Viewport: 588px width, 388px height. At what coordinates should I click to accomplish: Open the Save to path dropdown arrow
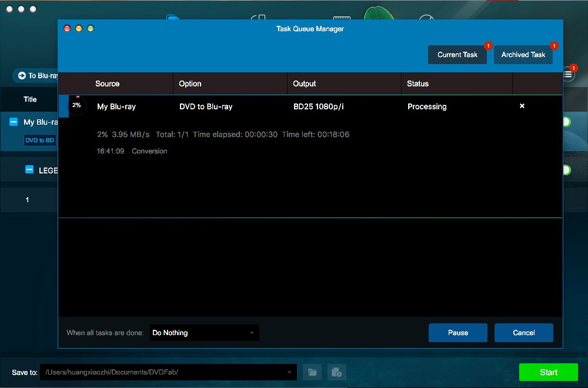click(289, 372)
